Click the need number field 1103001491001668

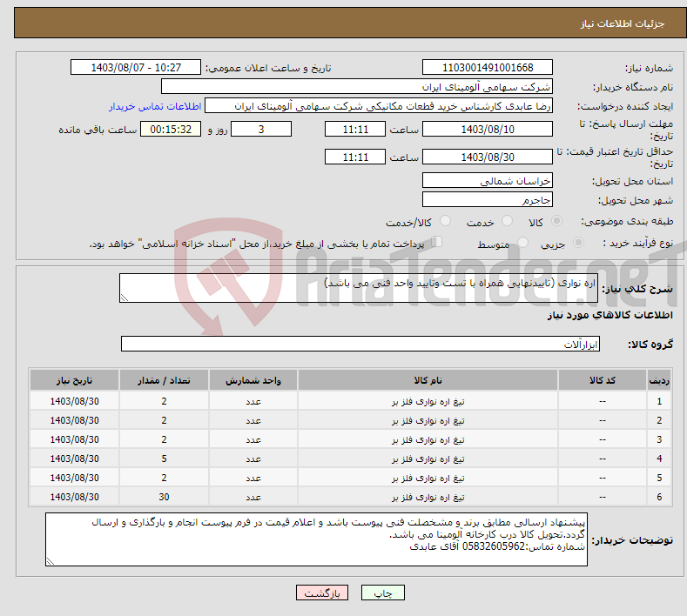pos(488,67)
